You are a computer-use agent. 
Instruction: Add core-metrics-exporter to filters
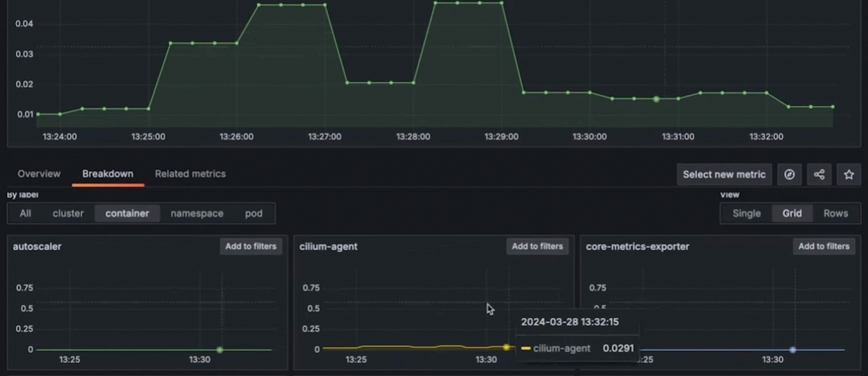[824, 247]
